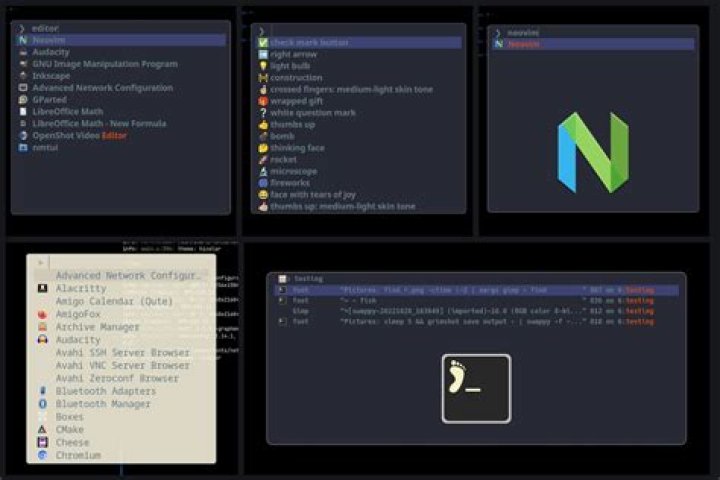Launch Bluetooth Manager
This screenshot has height=480, width=720.
[121, 404]
